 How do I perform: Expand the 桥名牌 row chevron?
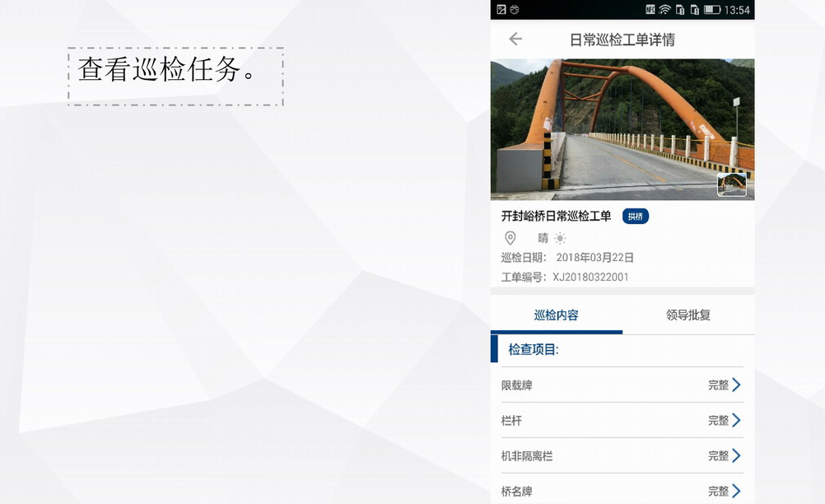[x=736, y=491]
